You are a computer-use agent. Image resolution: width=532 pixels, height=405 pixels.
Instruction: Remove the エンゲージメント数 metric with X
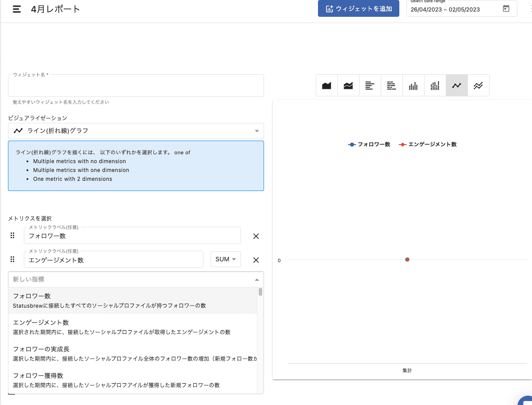[256, 260]
